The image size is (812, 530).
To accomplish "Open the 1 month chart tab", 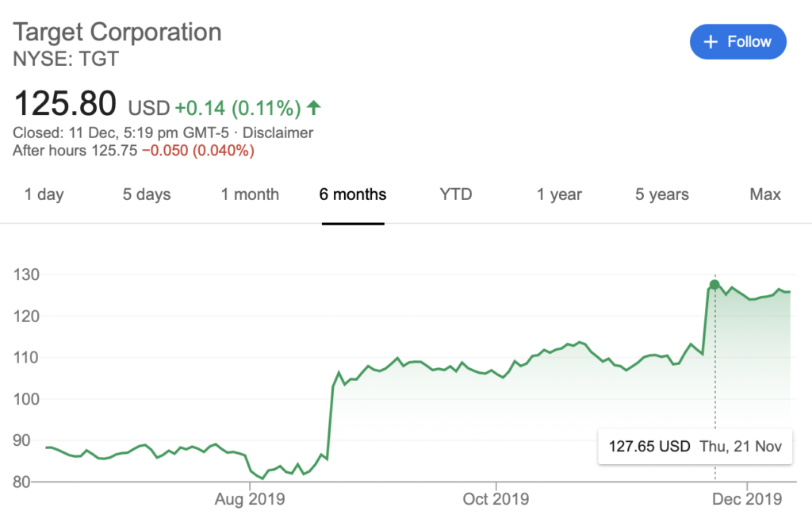I will (250, 194).
